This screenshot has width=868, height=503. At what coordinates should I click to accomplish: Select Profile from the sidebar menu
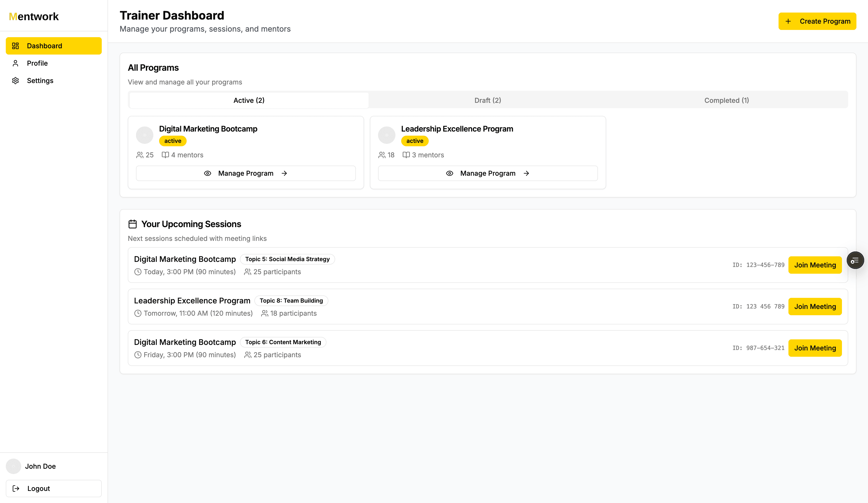click(37, 63)
